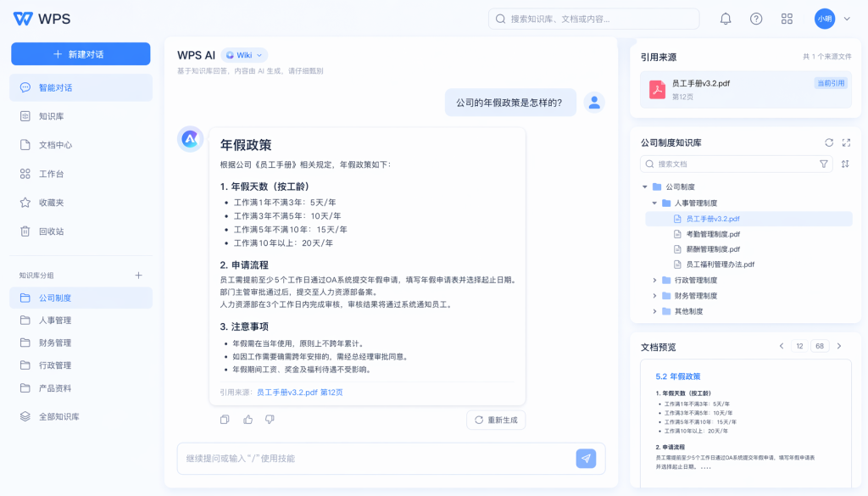Click the 5.2 年假政策 preview heading
Screen dimensions: 868x496
(x=677, y=376)
